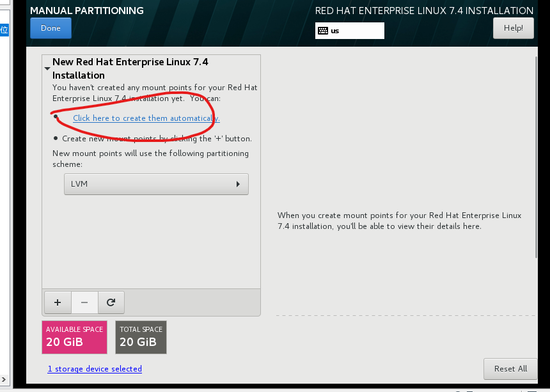Select the us keyboard layout field
This screenshot has width=550, height=392.
(x=349, y=31)
